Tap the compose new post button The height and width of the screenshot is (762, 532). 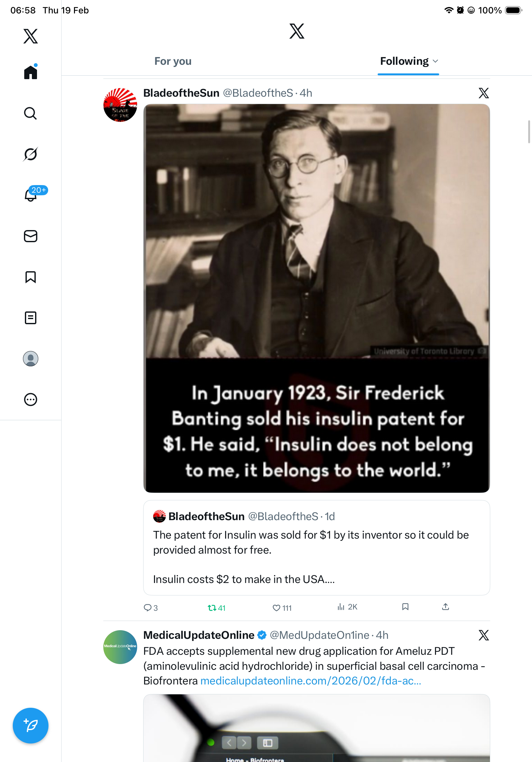pos(31,726)
